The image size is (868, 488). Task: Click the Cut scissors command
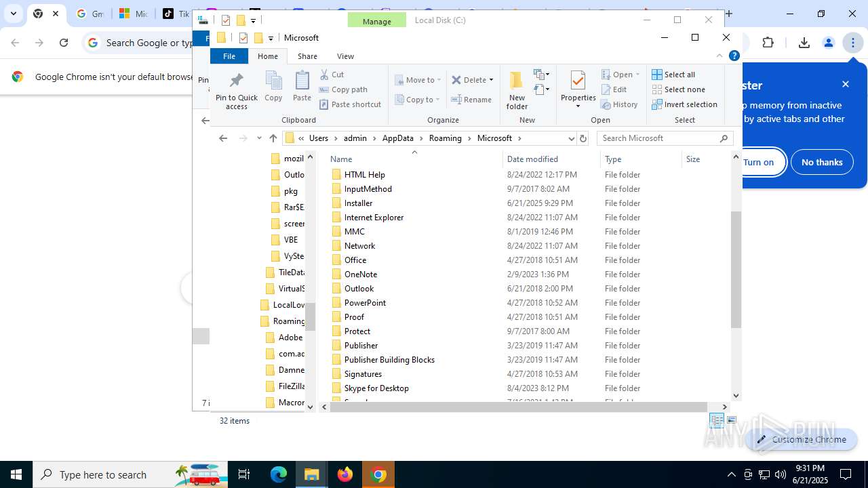pos(332,75)
